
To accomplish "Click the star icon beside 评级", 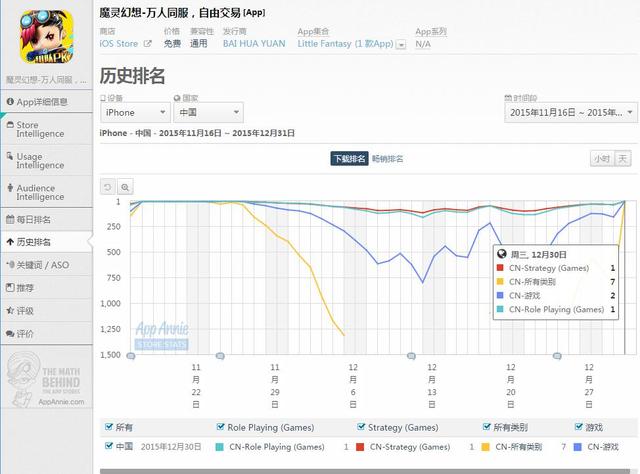I will point(10,310).
